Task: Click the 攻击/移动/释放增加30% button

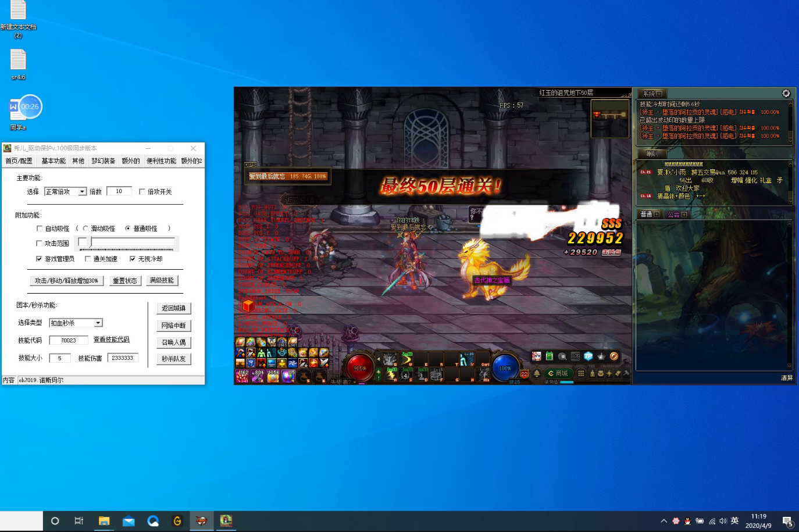Action: 66,281
